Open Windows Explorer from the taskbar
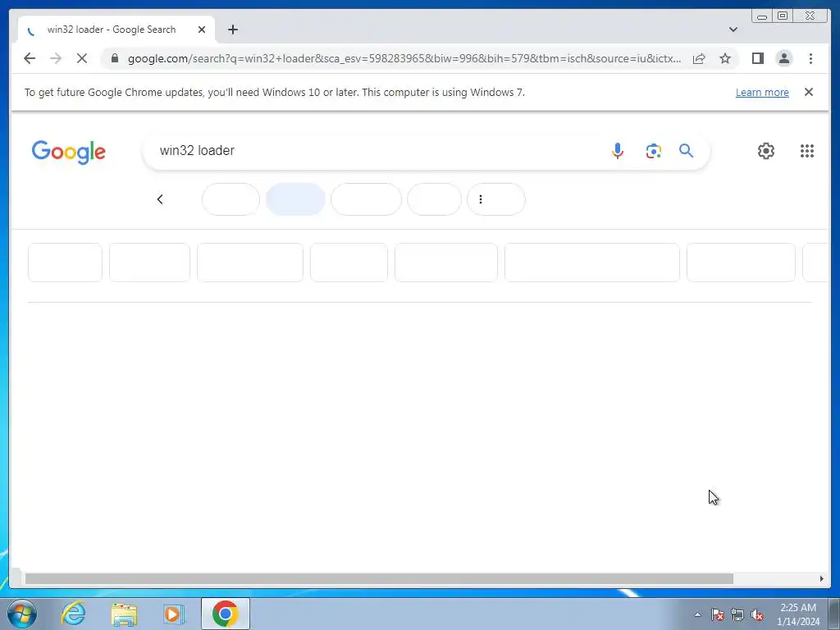 124,614
